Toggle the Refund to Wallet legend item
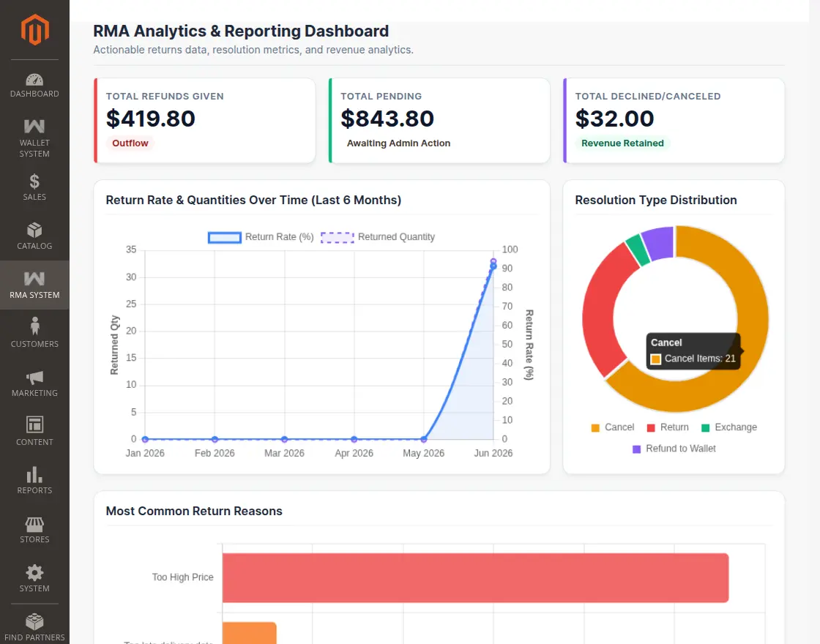The width and height of the screenshot is (820, 644). pos(674,449)
